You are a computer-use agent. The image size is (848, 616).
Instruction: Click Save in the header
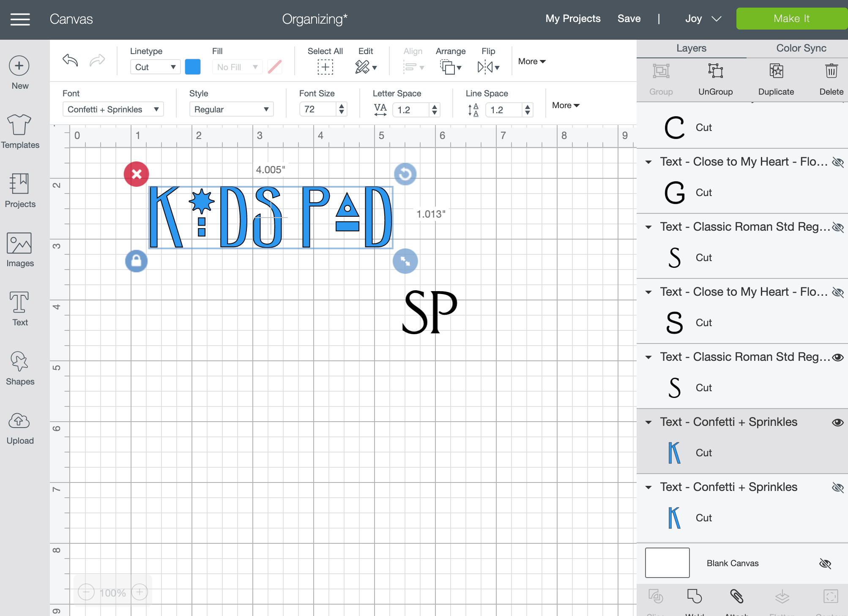(629, 19)
